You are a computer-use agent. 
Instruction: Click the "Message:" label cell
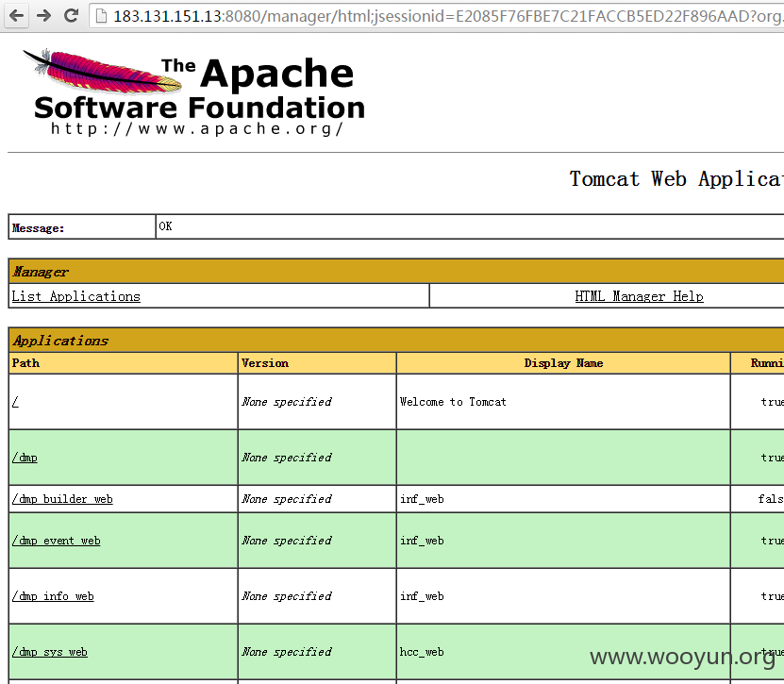coord(82,227)
